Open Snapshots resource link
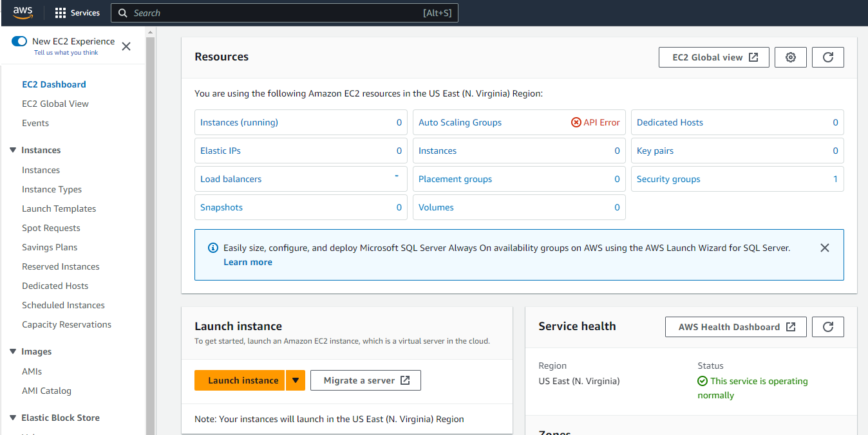 [x=222, y=207]
